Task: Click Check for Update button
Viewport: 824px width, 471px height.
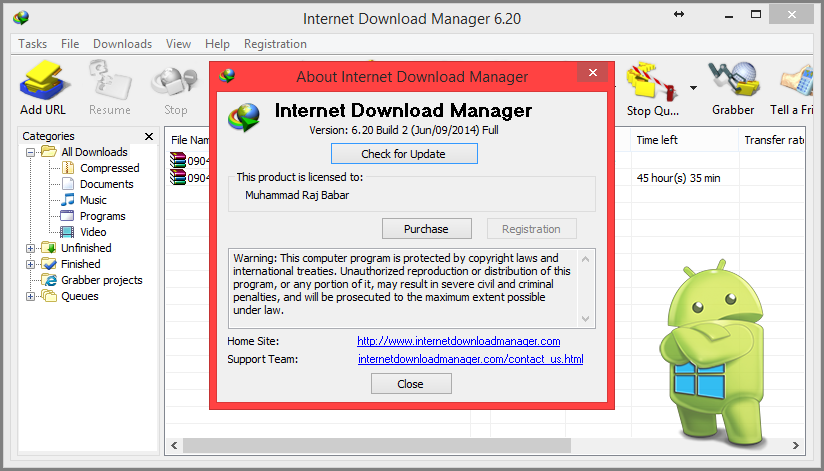Action: tap(404, 154)
